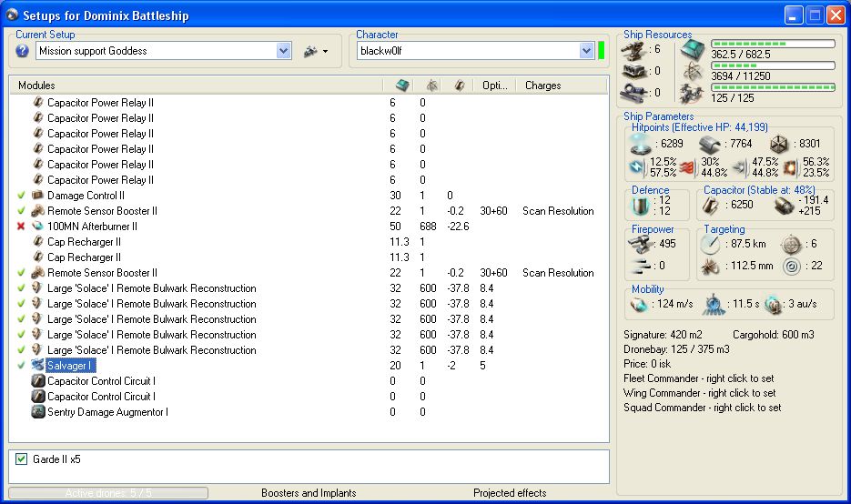The image size is (851, 504).
Task: Toggle the red X on 100MN Afterburner II
Action: tap(21, 227)
